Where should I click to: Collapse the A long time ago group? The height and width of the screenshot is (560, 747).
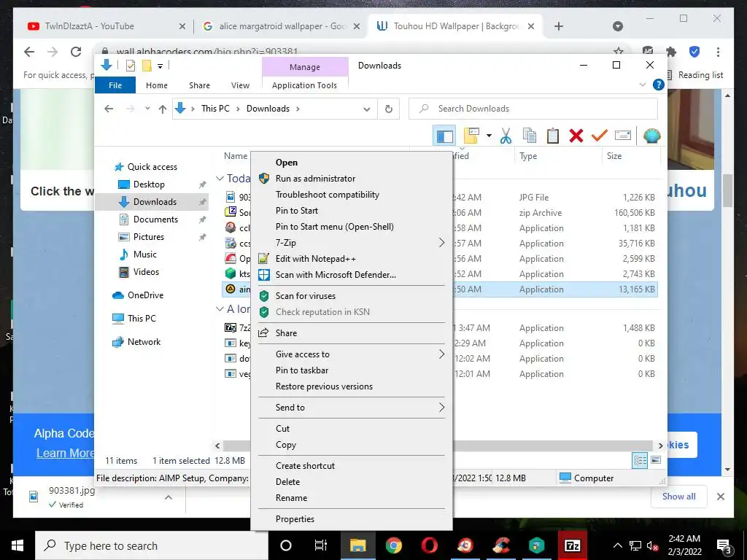[x=220, y=309]
